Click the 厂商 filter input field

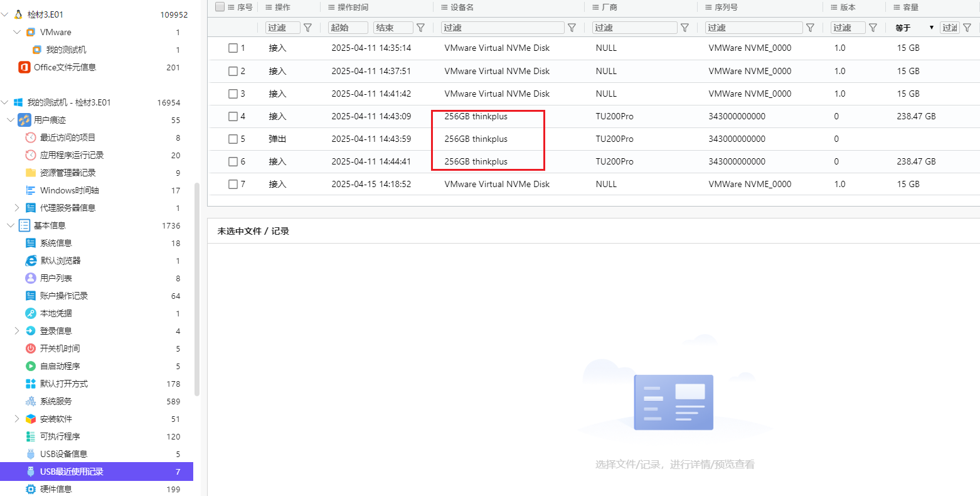[x=634, y=28]
